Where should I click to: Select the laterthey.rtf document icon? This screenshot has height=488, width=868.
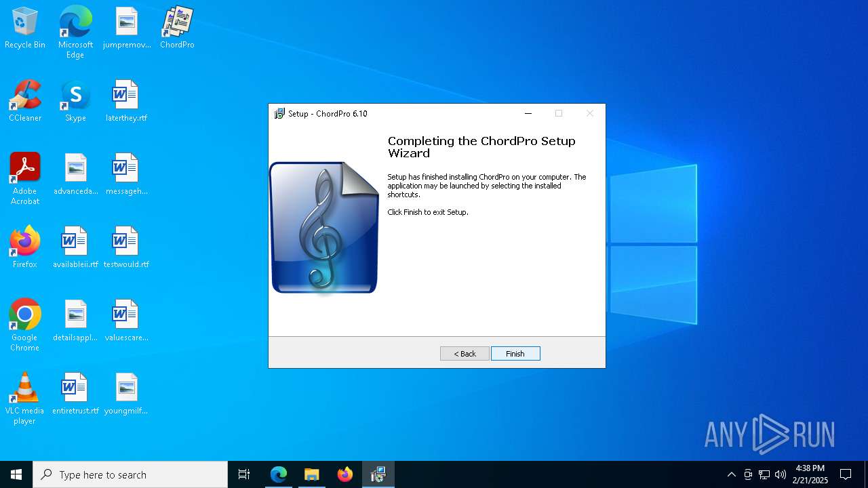click(x=127, y=102)
